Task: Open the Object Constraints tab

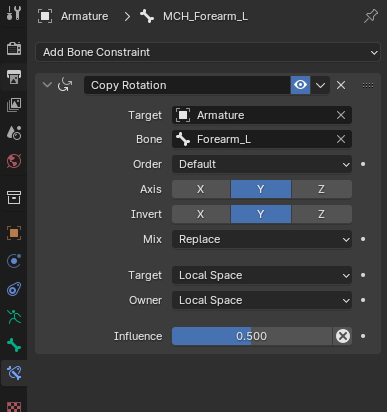Action: (14, 289)
